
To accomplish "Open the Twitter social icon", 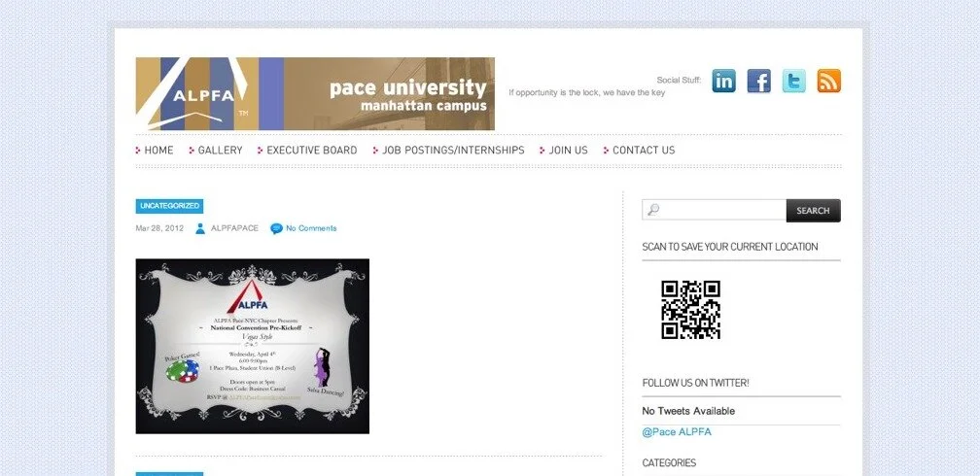I will (x=793, y=82).
